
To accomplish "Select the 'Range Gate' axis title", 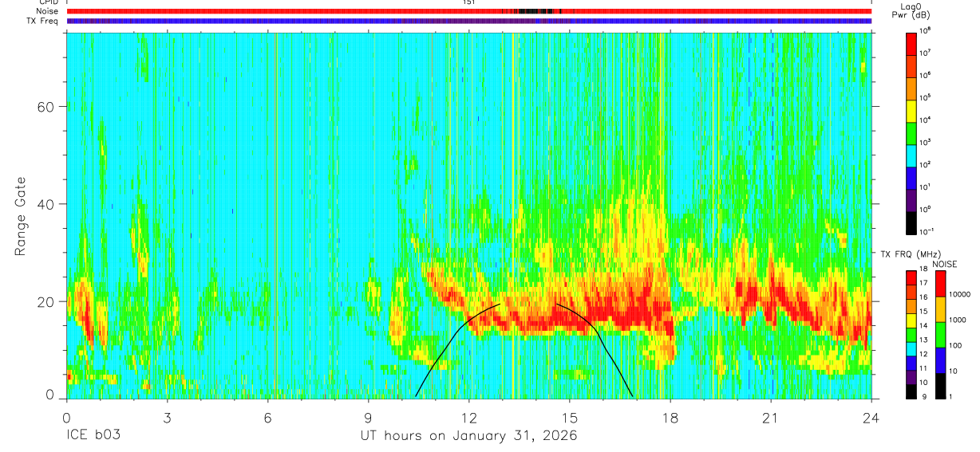I will (22, 215).
